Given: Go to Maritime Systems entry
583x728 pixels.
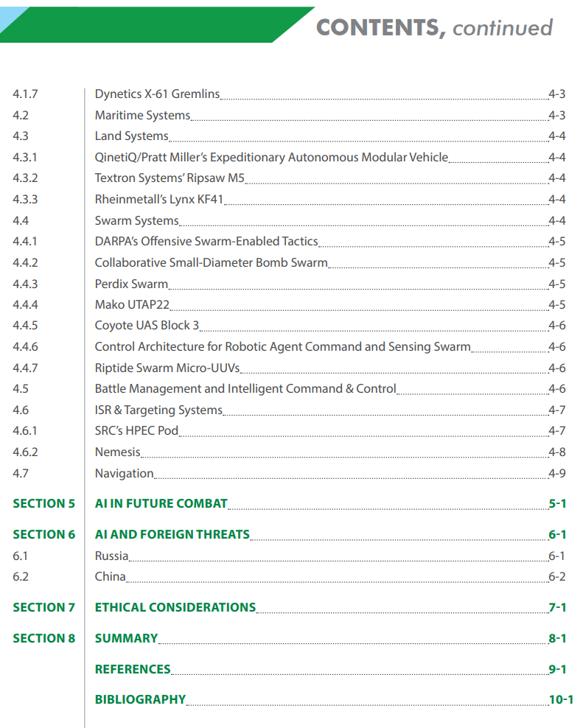Looking at the screenshot, I should [x=142, y=115].
